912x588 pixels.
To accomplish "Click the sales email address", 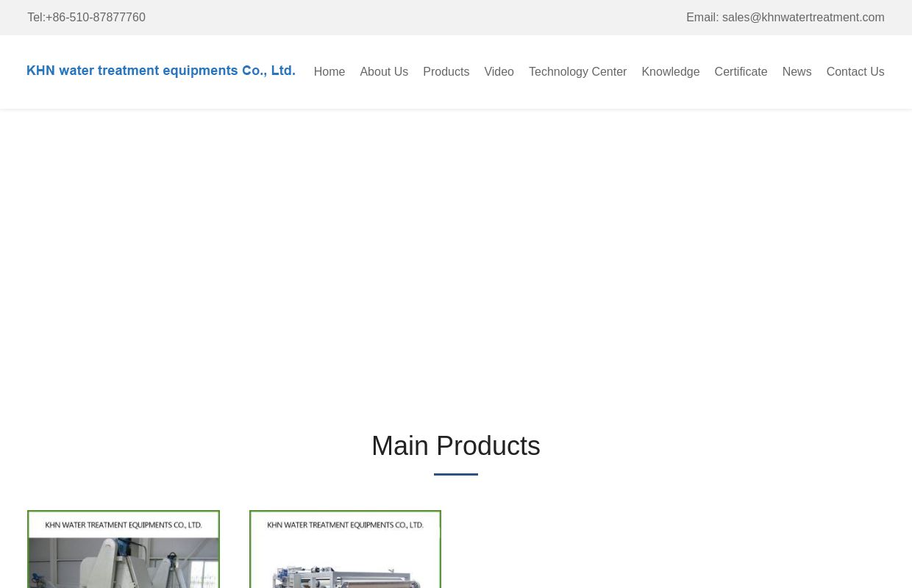I will point(803,18).
